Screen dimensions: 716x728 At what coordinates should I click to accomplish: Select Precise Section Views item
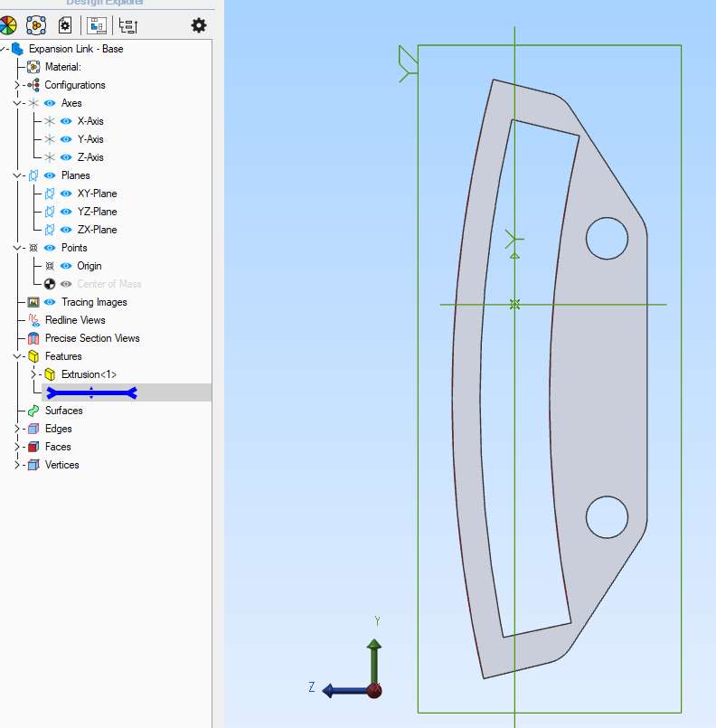point(92,338)
